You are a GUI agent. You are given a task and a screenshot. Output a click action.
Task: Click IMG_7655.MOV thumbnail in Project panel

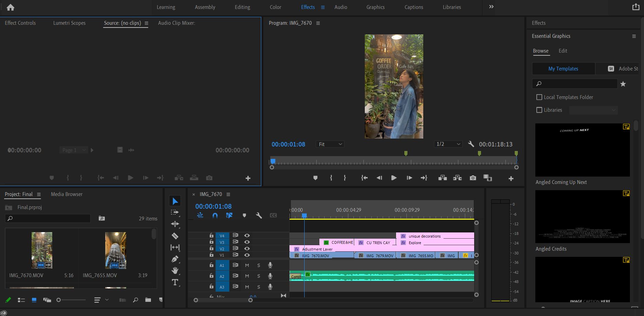[116, 251]
